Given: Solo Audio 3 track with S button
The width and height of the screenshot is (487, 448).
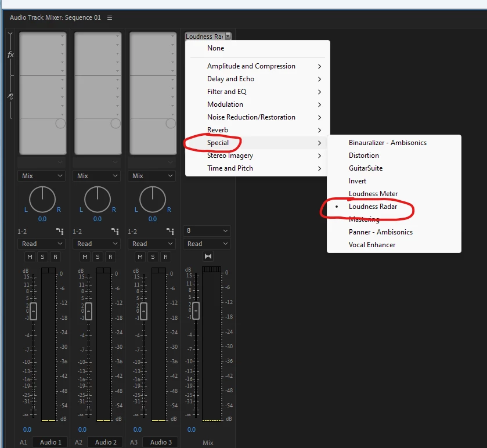Looking at the screenshot, I should point(153,256).
